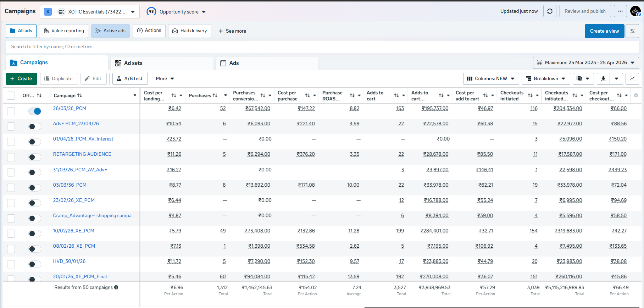Expand the Columns: NEW dropdown

pos(491,79)
